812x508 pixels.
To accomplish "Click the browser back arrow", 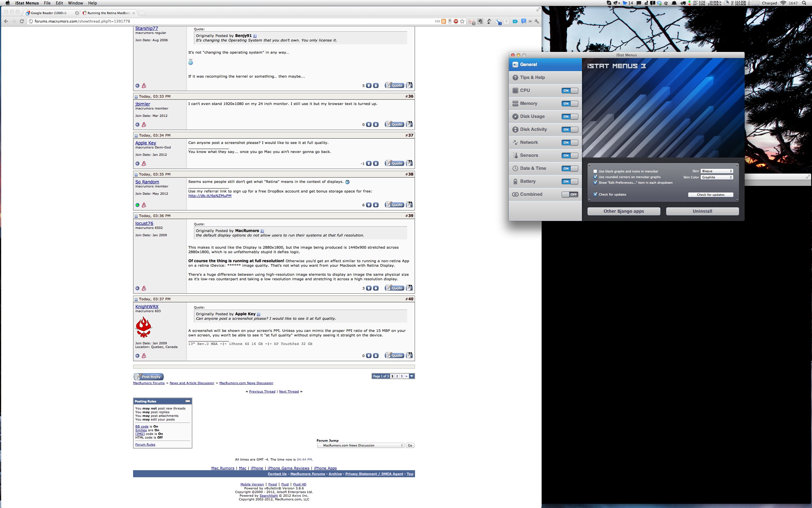I will point(6,21).
